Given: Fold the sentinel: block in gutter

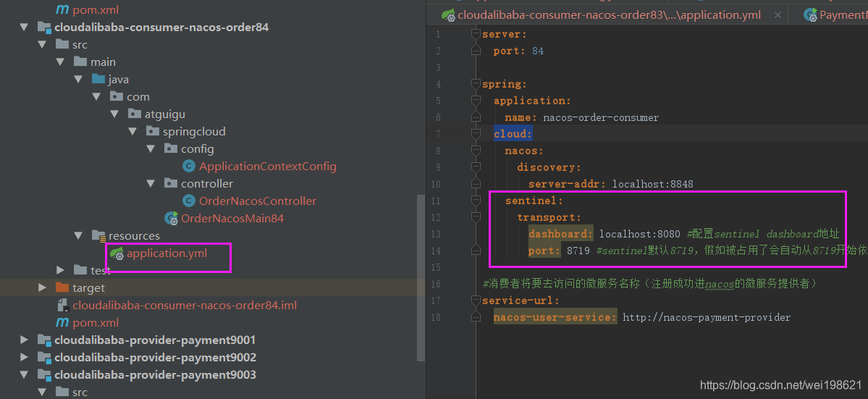Looking at the screenshot, I should [x=475, y=201].
